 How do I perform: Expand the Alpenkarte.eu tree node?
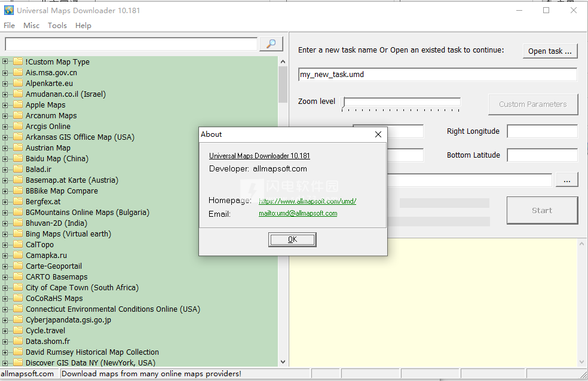click(x=5, y=83)
